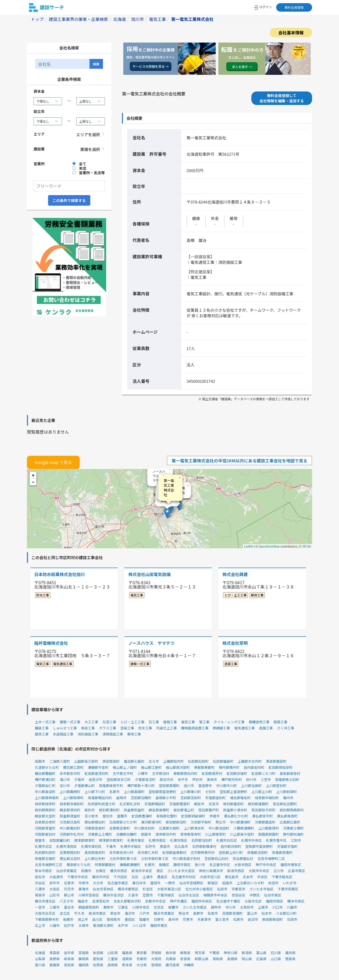Screen dimensions: 339x980
Task: Zoom out on the map
Action: pyautogui.click(x=33, y=482)
